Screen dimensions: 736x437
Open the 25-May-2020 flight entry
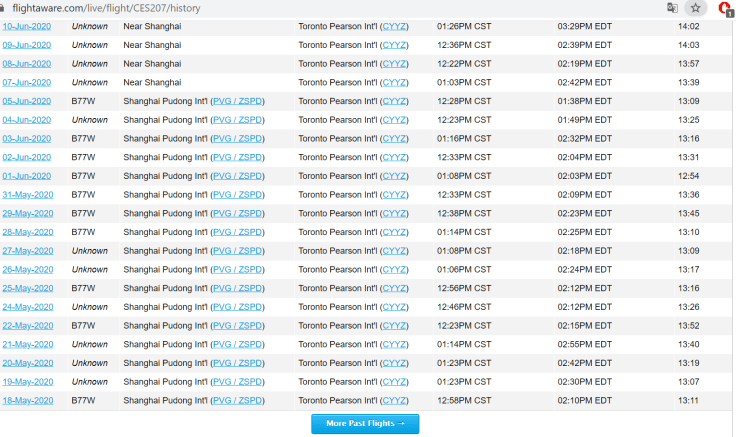(27, 288)
